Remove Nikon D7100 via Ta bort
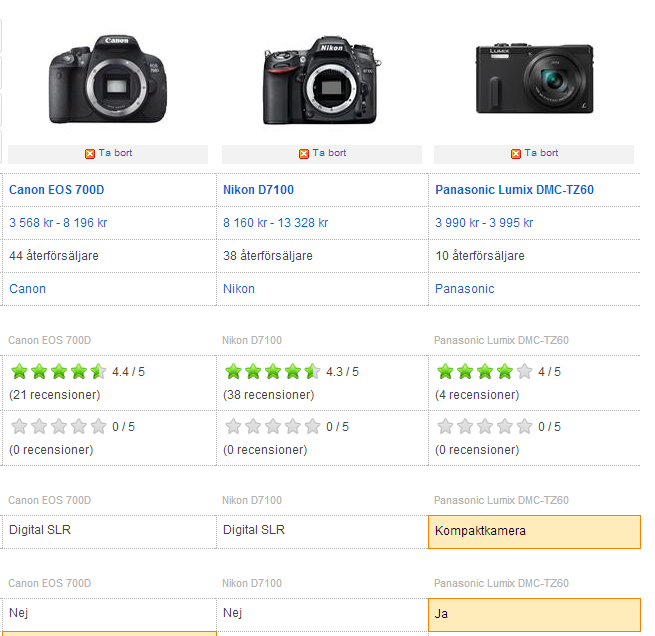 pos(329,153)
